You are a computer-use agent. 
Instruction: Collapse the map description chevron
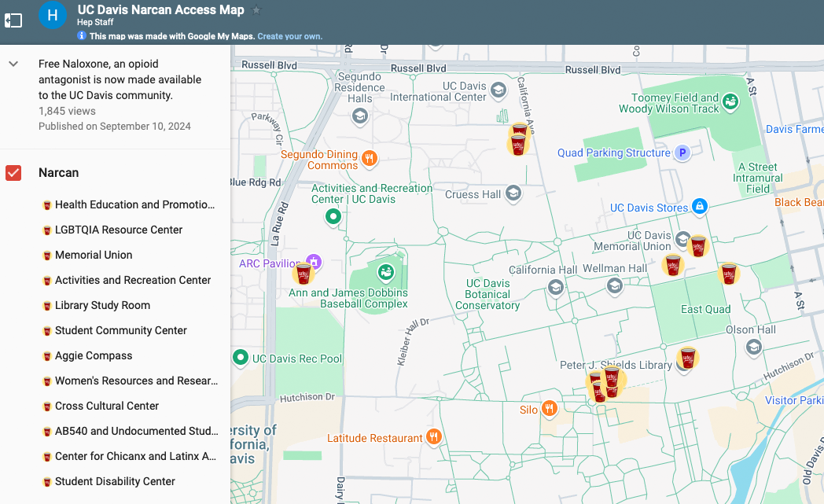point(13,64)
